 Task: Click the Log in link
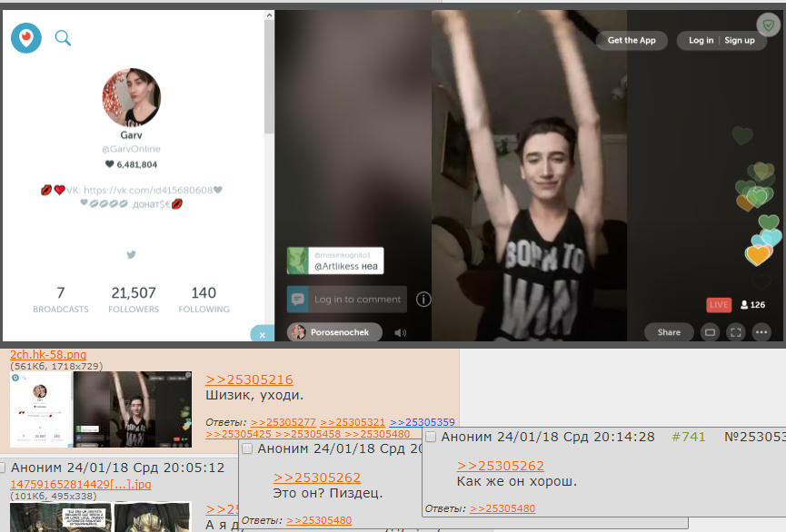coord(701,41)
